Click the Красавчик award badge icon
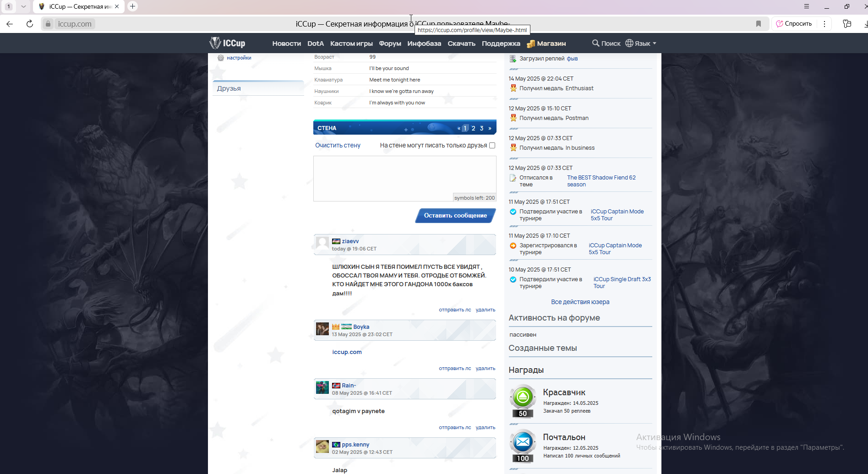 tap(523, 402)
